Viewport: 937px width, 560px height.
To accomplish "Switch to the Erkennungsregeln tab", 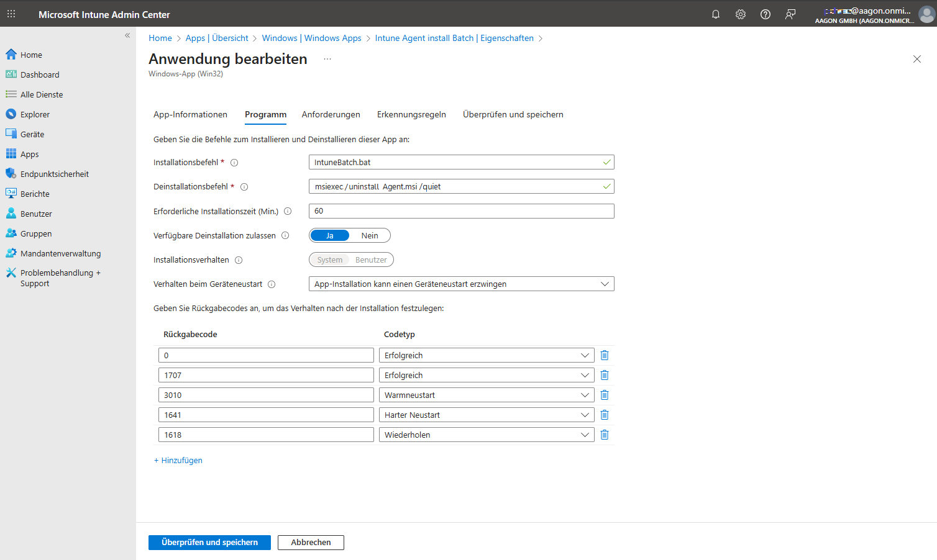I will [x=411, y=114].
